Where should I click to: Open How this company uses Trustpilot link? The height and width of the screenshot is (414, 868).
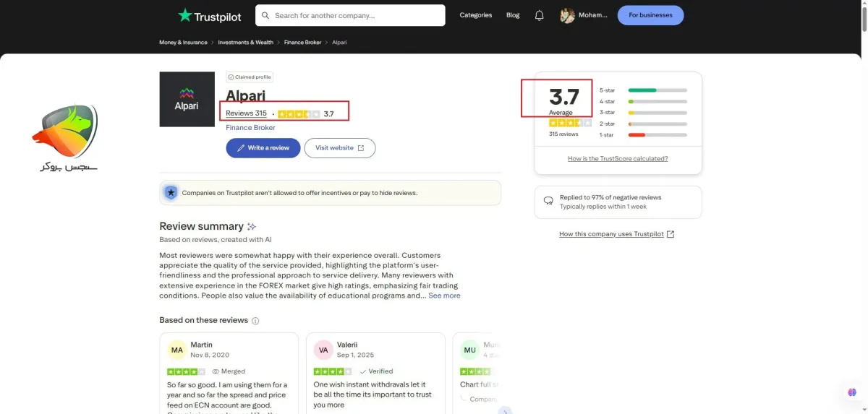point(616,234)
